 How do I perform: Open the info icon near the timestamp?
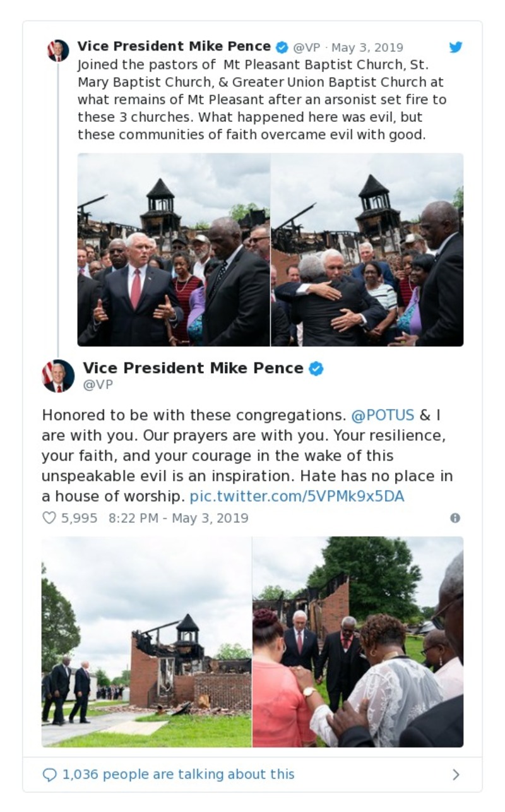pyautogui.click(x=456, y=518)
